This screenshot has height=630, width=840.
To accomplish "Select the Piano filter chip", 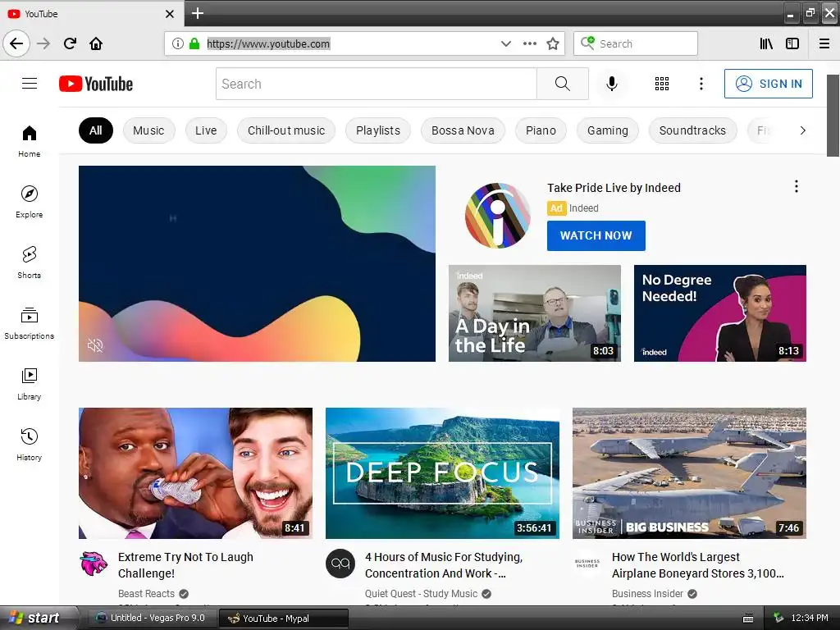I will pos(541,130).
